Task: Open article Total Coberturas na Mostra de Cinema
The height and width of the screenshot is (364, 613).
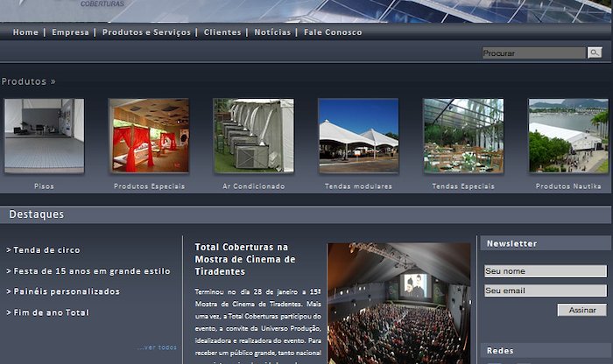Action: (x=245, y=259)
